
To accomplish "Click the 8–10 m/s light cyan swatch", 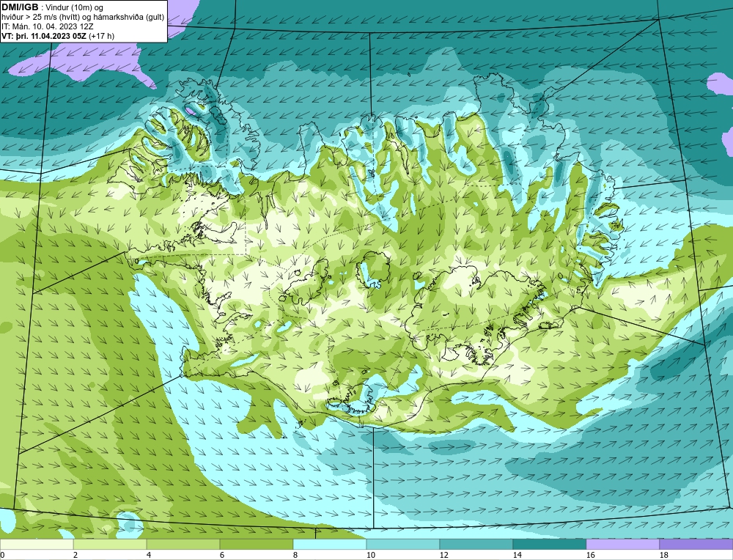I will (x=330, y=544).
